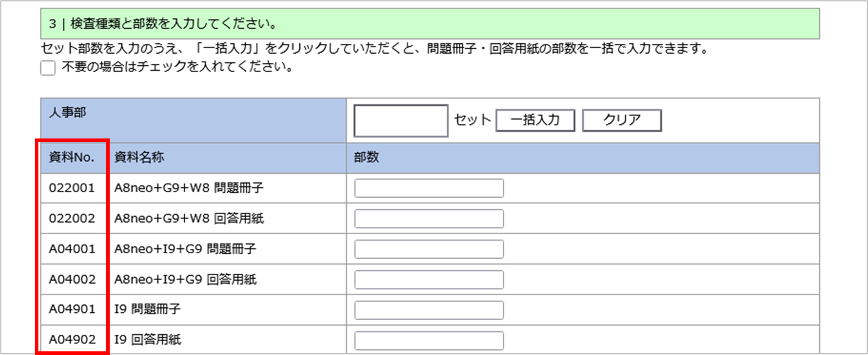The image size is (868, 355).
Task: Click 部数 field for A8neo+I9+G9 問題冊子
Action: [429, 249]
